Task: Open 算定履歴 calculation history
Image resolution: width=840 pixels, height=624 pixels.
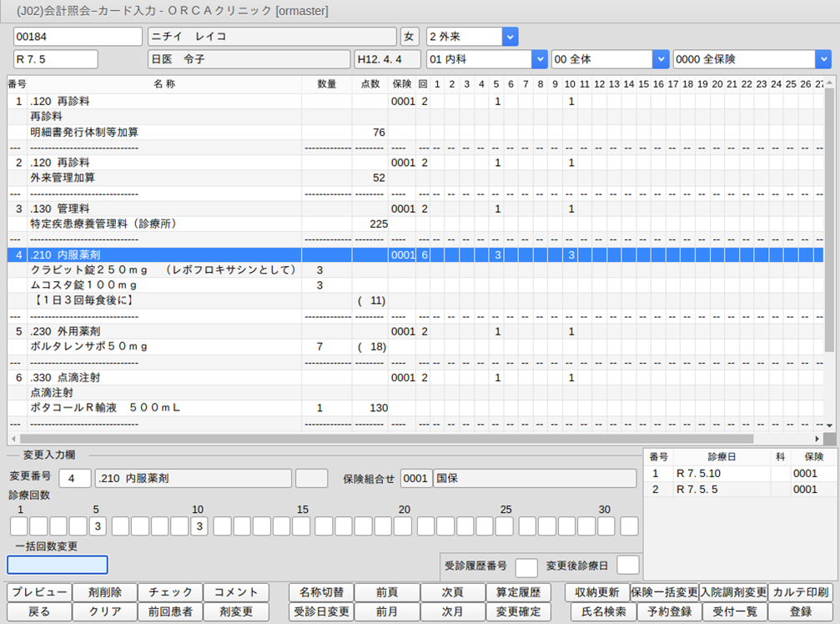Action: coord(518,592)
